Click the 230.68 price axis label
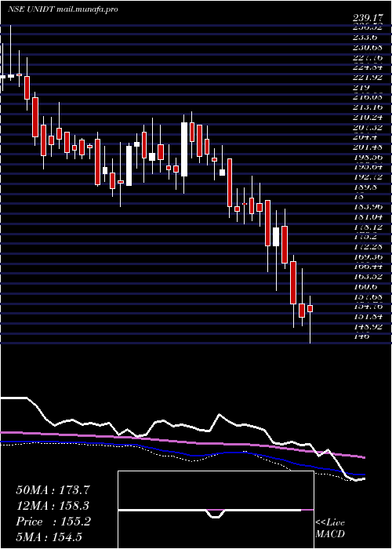392x549 pixels. (368, 47)
